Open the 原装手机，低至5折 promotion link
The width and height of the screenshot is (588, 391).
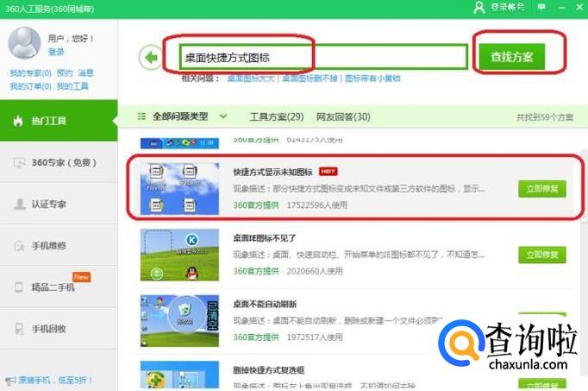pos(55,380)
